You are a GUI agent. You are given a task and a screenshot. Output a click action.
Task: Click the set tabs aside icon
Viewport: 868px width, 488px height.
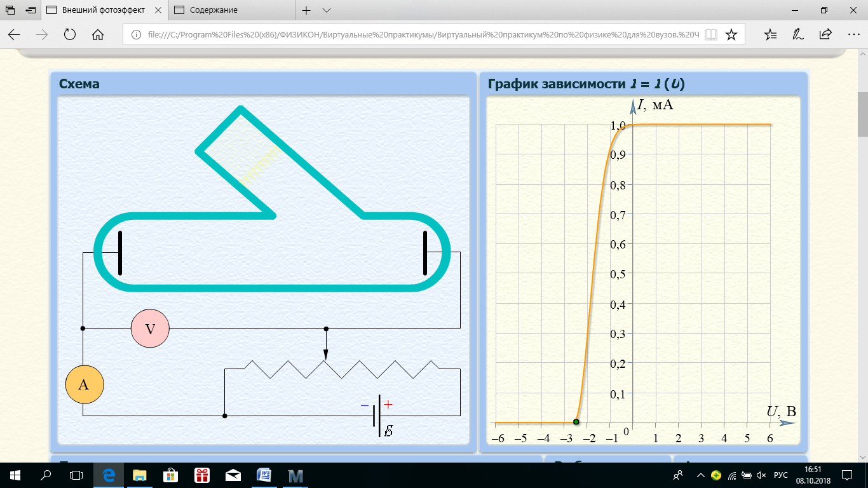pyautogui.click(x=31, y=10)
